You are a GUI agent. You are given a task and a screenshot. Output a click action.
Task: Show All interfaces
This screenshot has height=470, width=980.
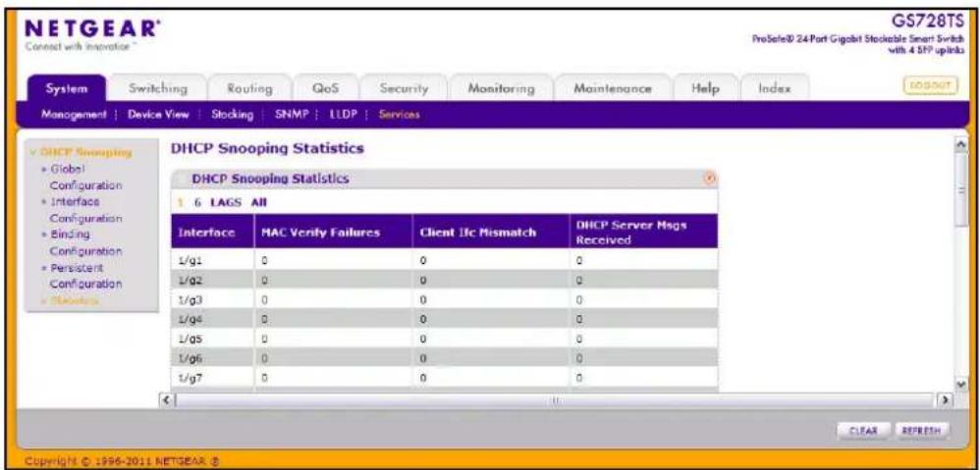pos(259,202)
